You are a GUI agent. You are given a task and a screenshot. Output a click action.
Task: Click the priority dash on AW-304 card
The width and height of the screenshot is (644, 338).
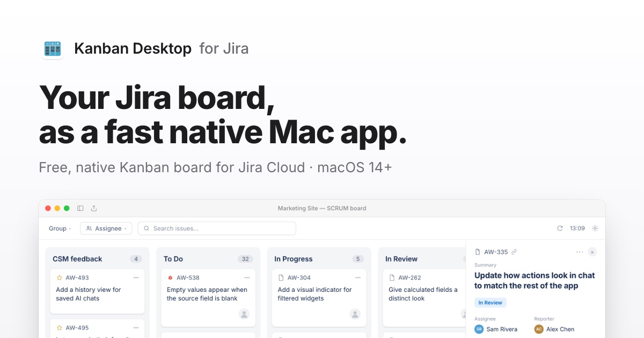coord(357,278)
